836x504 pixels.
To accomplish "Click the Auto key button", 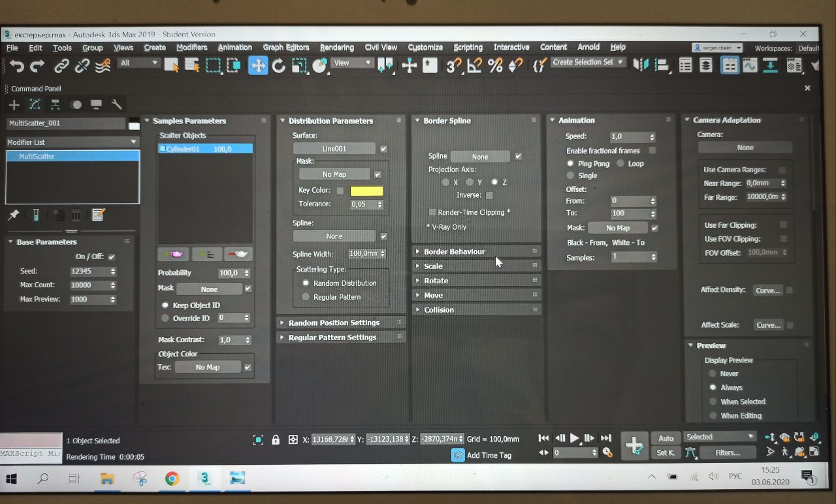I will tap(666, 438).
